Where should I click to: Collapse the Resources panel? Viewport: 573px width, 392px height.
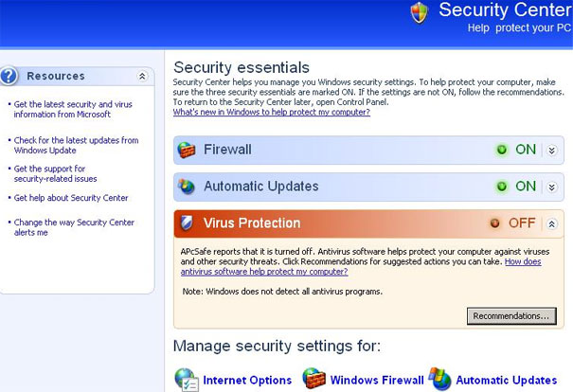click(142, 76)
